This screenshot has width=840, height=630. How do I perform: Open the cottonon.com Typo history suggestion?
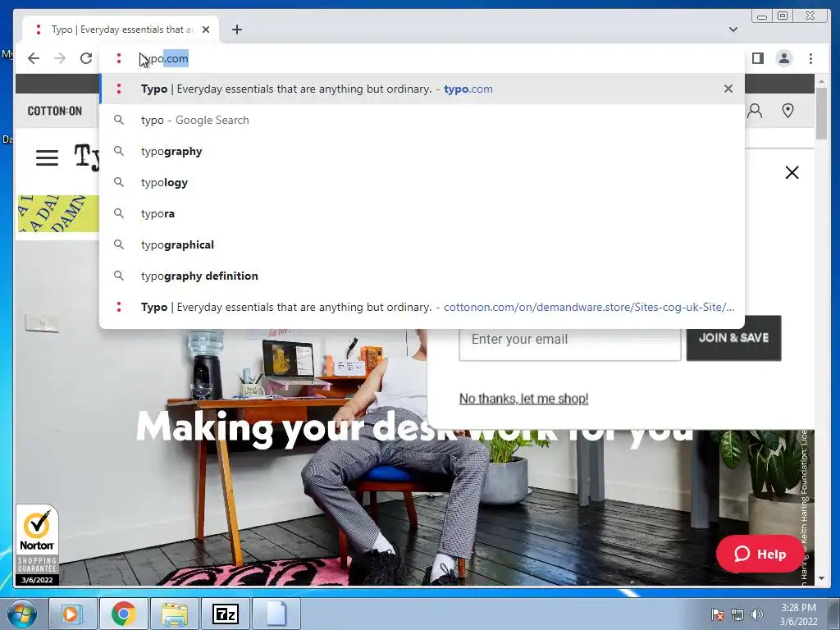click(422, 307)
